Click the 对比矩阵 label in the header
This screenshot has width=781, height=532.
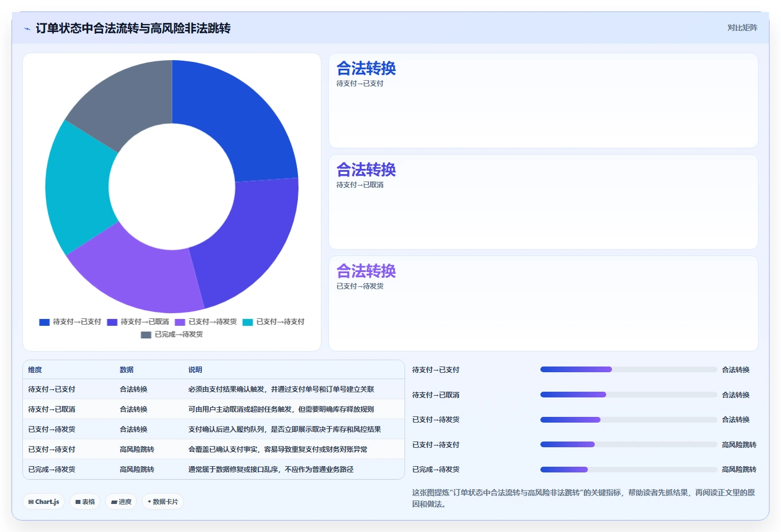pyautogui.click(x=742, y=27)
